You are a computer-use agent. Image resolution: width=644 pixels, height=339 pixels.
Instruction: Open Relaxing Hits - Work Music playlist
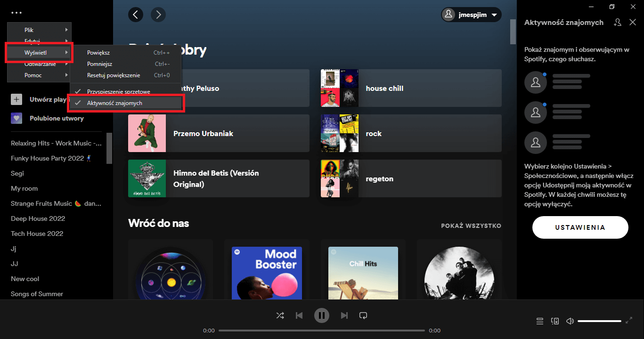pos(57,143)
